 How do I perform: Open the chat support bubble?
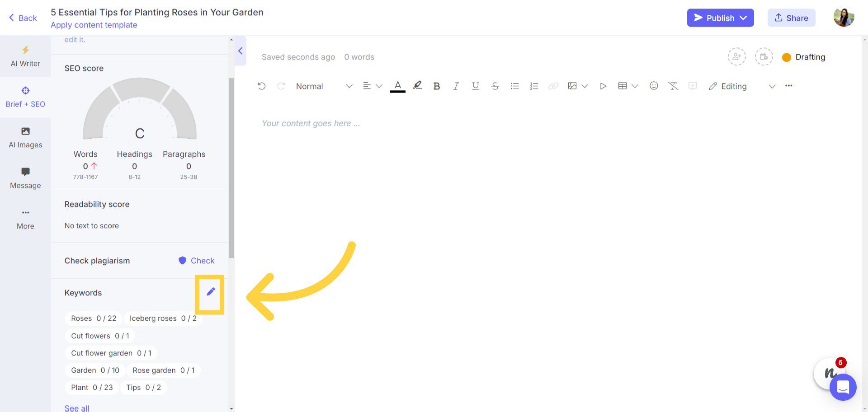pos(843,387)
